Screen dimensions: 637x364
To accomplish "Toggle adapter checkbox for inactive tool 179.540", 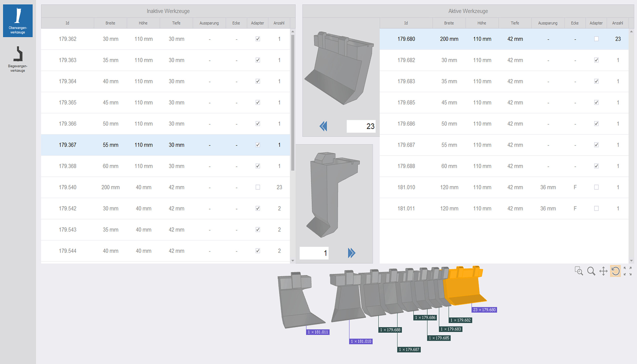I will pyautogui.click(x=258, y=187).
